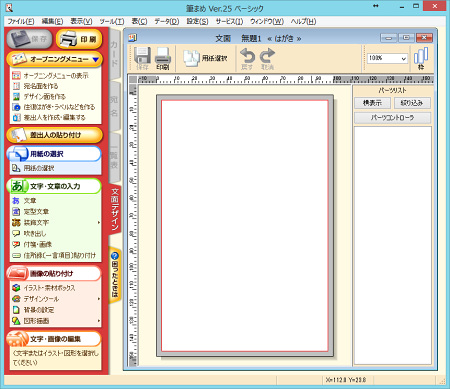Open イラスト・素材ボックス
Viewport: 450px width, 389px height.
tap(44, 288)
